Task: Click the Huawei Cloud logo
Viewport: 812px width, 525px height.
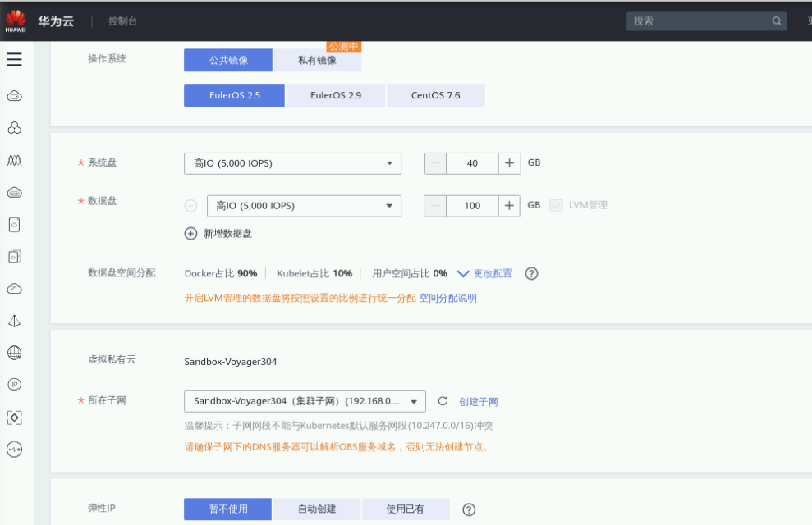Action: pos(16,21)
